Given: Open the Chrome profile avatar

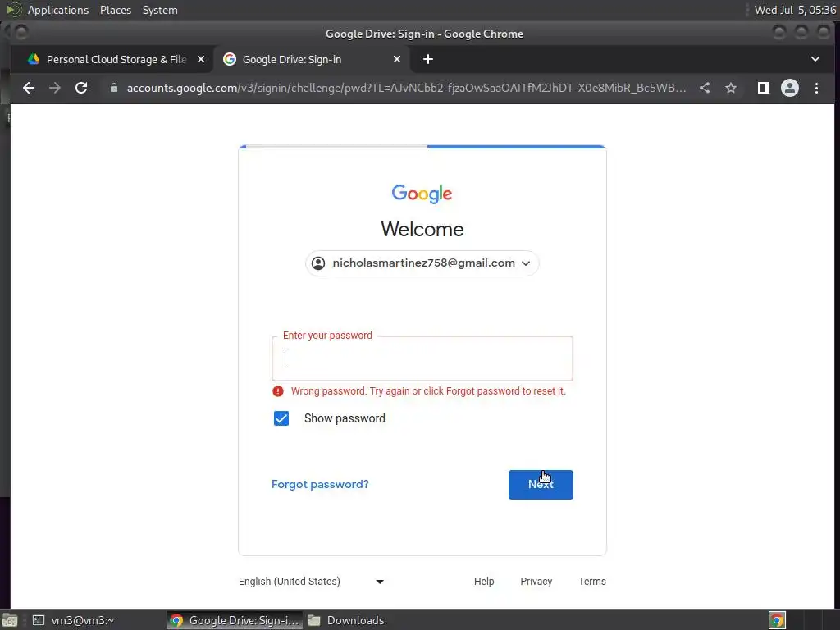Looking at the screenshot, I should [790, 88].
